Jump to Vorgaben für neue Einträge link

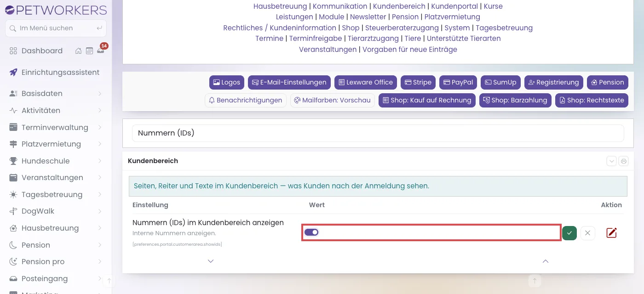click(410, 50)
